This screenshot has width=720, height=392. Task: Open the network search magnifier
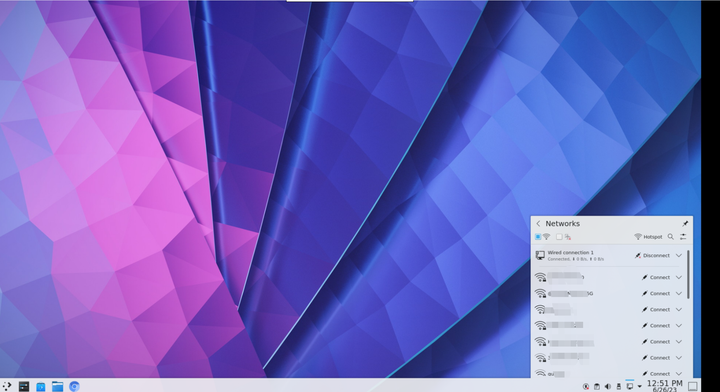pyautogui.click(x=671, y=237)
